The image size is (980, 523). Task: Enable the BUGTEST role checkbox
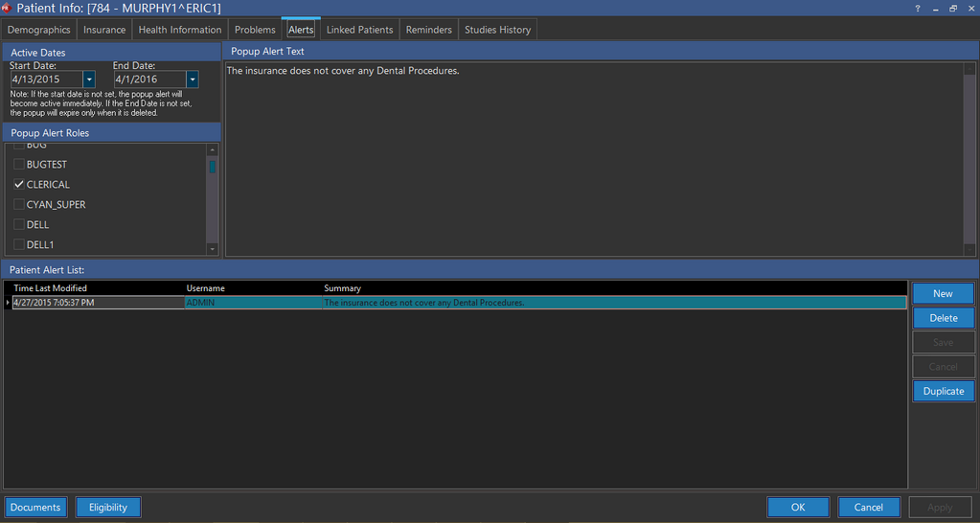point(19,165)
